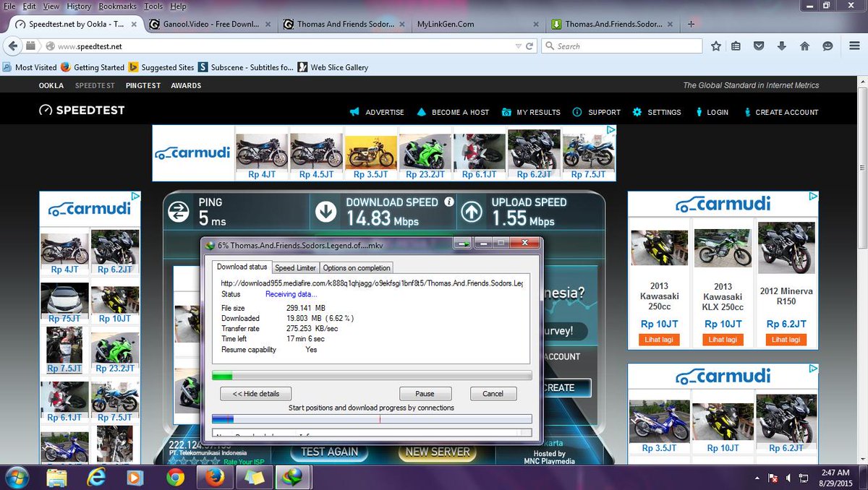The image size is (868, 490).
Task: Click the green download progress bar
Action: [371, 376]
